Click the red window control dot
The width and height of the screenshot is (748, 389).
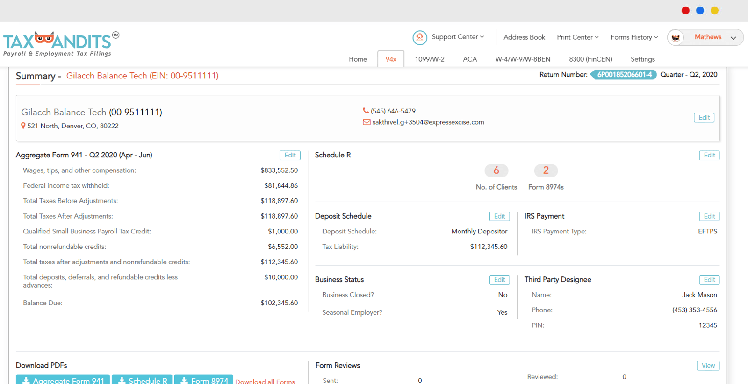tap(686, 11)
